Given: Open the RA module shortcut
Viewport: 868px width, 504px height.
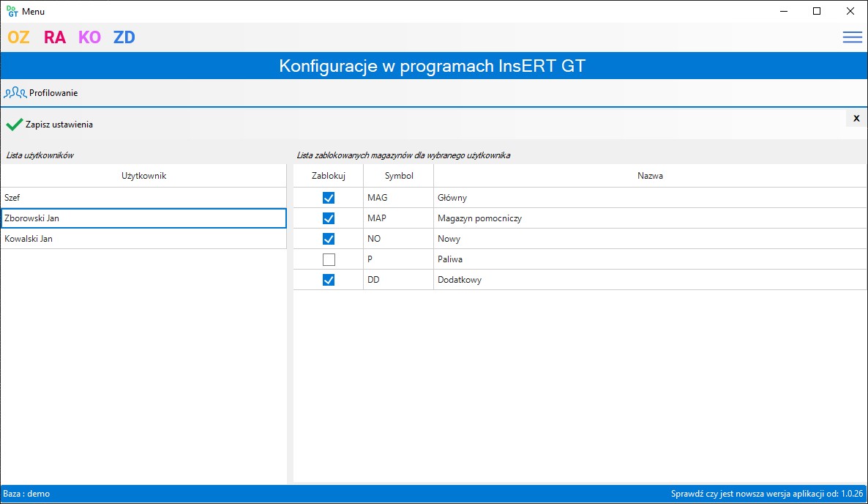Looking at the screenshot, I should click(55, 37).
